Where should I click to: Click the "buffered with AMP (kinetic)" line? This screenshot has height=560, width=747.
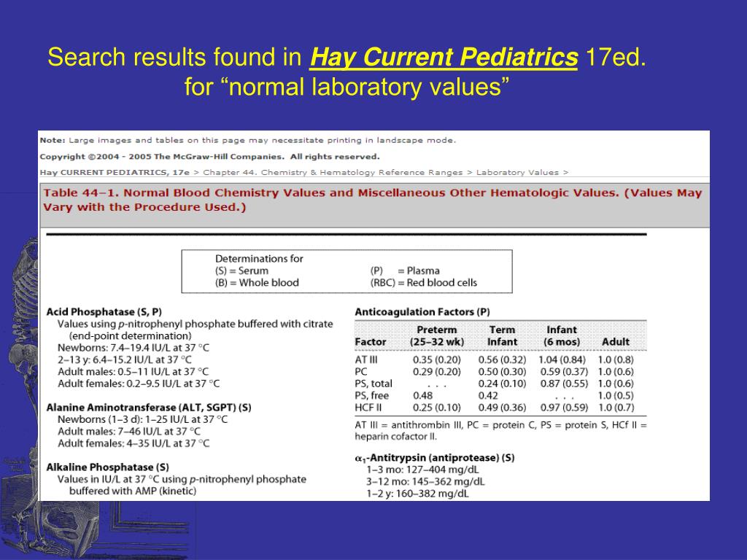pyautogui.click(x=133, y=491)
